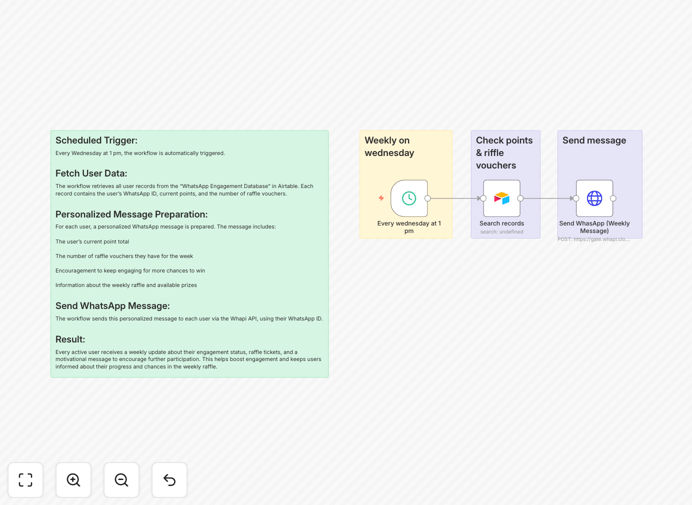Zoom in on the workflow canvas
The width and height of the screenshot is (692, 505).
(73, 480)
